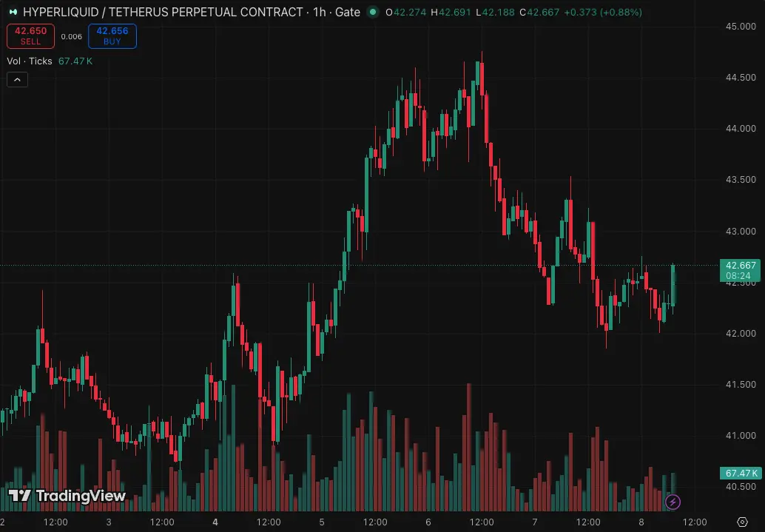
Task: Open the chart settings gear icon
Action: 742,522
